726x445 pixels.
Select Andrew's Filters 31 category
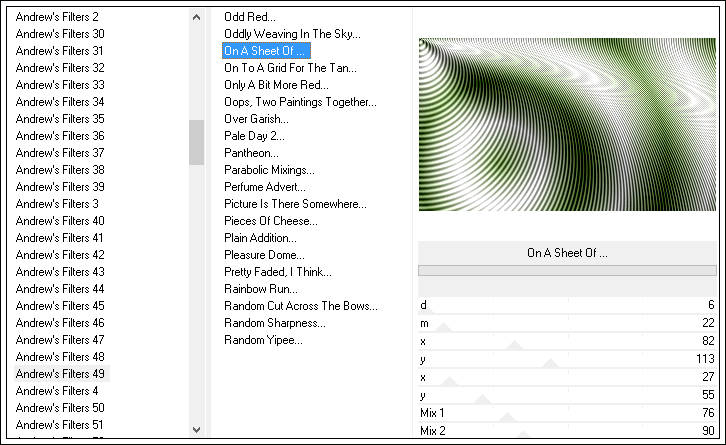[59, 51]
